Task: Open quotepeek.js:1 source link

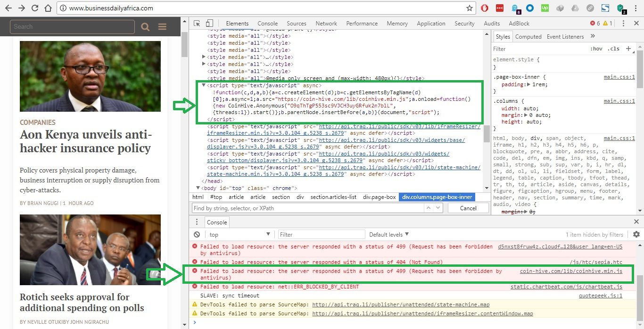Action: (x=601, y=296)
